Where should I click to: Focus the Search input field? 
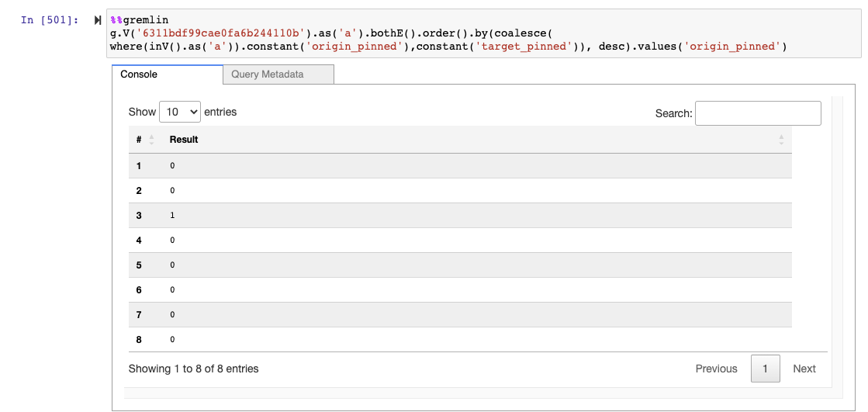[x=758, y=113]
